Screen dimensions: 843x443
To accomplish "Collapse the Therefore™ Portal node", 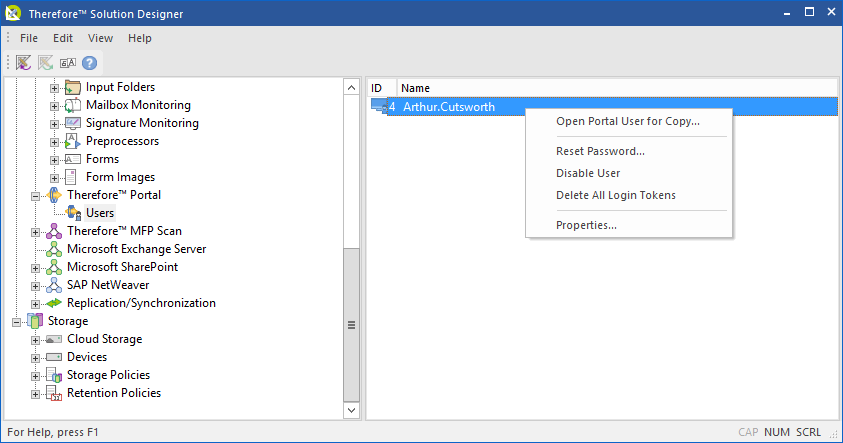I will 36,195.
